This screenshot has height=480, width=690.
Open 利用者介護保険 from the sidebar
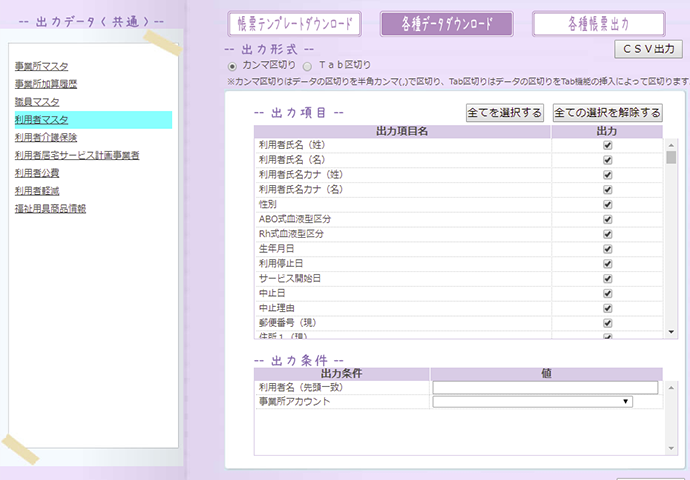click(x=46, y=137)
